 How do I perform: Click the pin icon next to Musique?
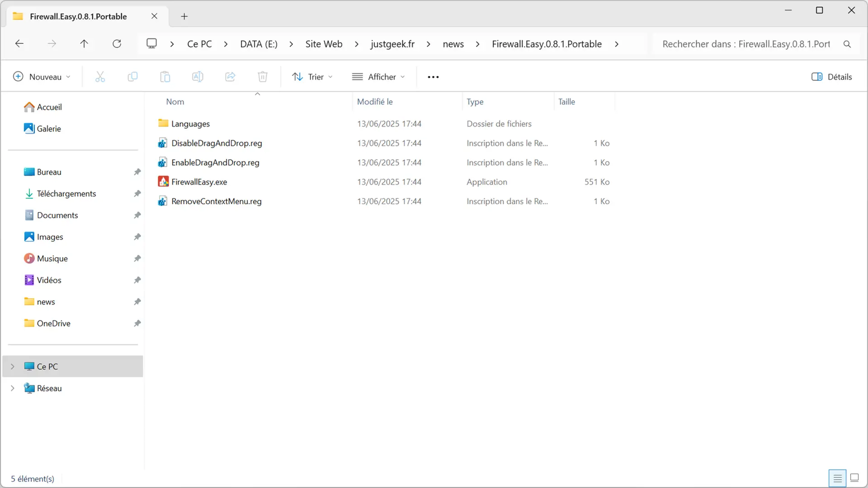point(137,258)
